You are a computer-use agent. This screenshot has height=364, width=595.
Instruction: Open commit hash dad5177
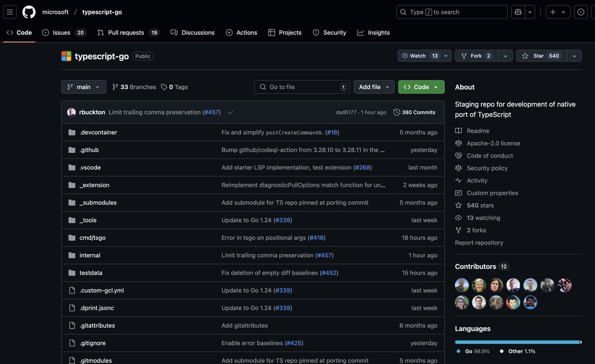(346, 113)
